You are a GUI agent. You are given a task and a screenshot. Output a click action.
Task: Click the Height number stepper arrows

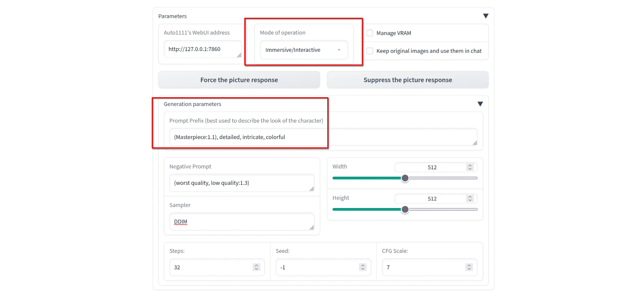(470, 199)
